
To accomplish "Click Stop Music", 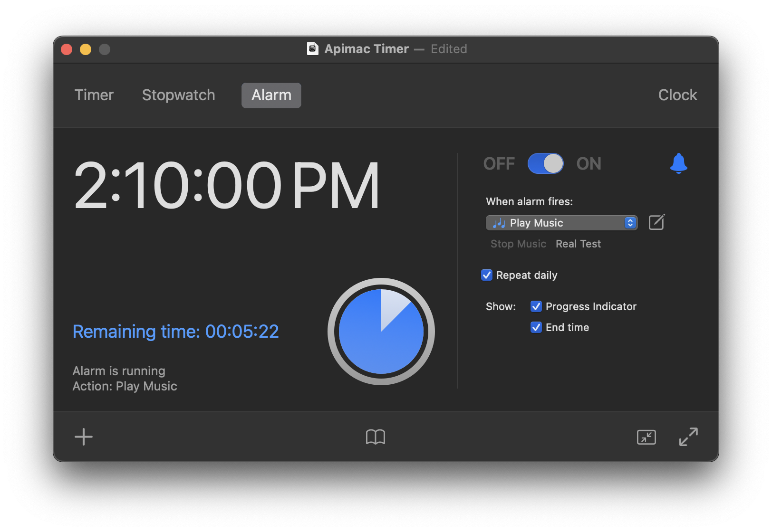I will (x=518, y=244).
